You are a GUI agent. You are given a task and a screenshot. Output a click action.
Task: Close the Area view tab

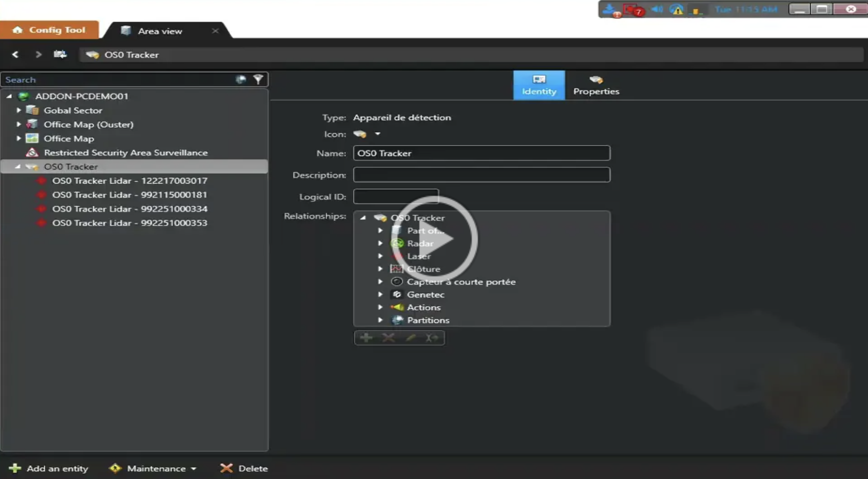point(215,31)
